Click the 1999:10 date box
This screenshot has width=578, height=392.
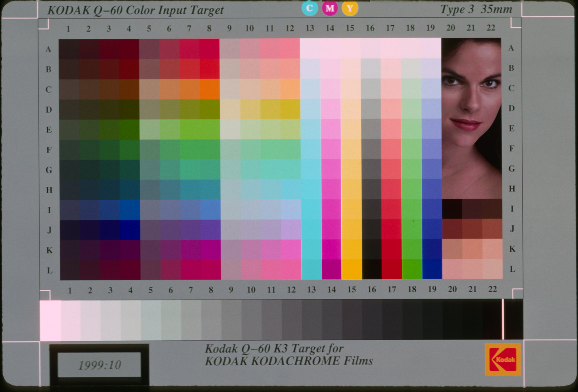point(99,365)
